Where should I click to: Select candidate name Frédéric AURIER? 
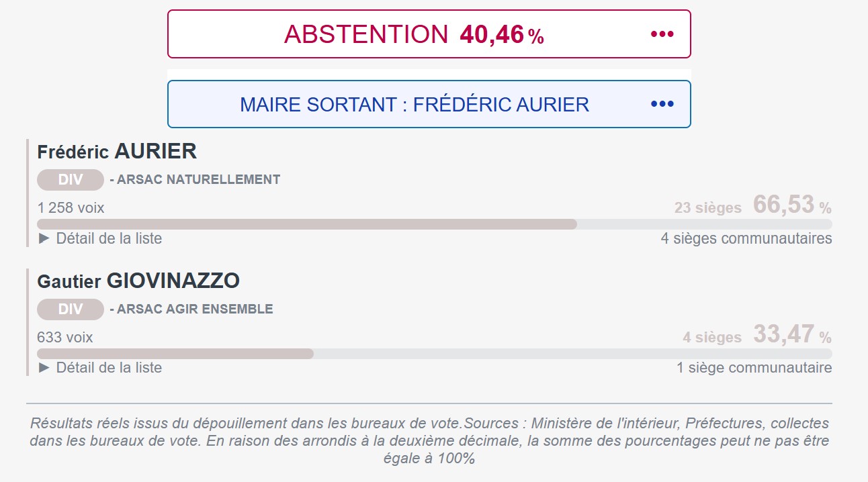(x=118, y=151)
